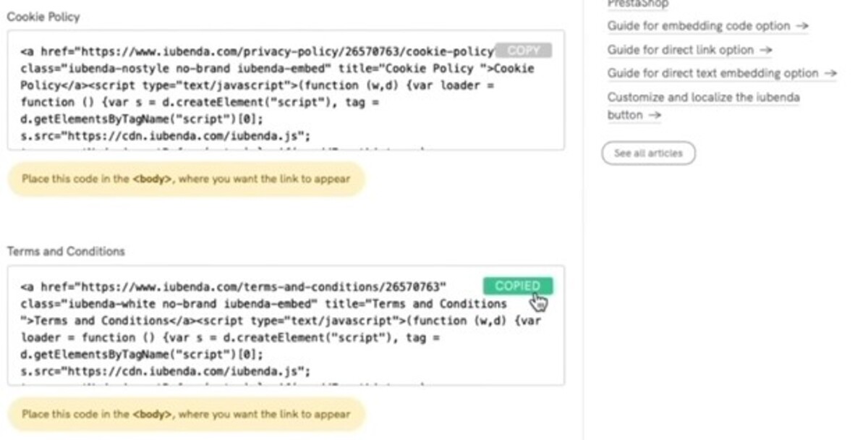Click inside the Terms and Conditions embed code field
This screenshot has height=440, width=868.
(286, 326)
